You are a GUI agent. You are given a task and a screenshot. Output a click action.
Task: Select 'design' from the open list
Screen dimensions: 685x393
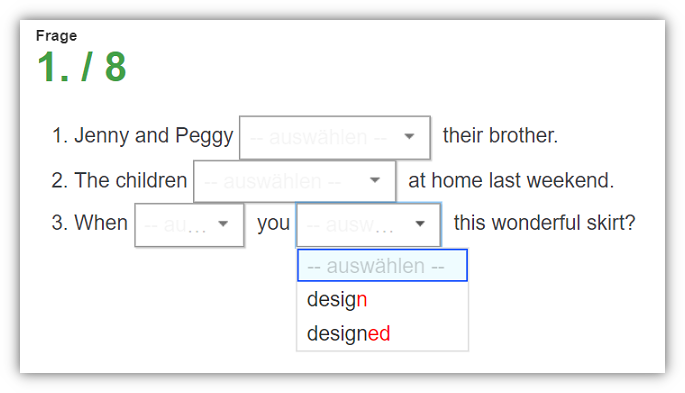click(x=337, y=300)
